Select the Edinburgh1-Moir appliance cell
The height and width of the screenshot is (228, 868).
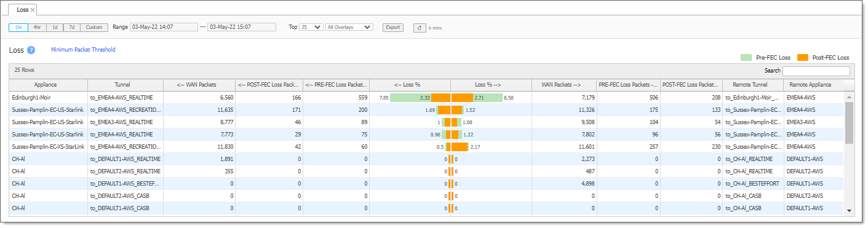click(49, 98)
